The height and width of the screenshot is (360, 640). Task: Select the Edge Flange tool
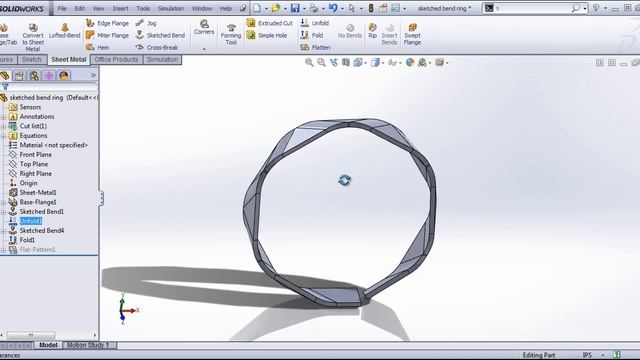108,23
